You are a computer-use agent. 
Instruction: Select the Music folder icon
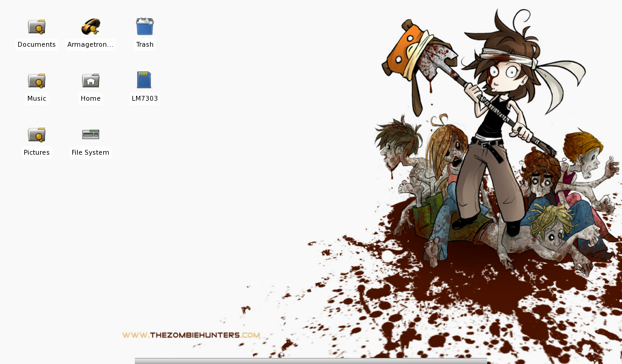pyautogui.click(x=36, y=81)
